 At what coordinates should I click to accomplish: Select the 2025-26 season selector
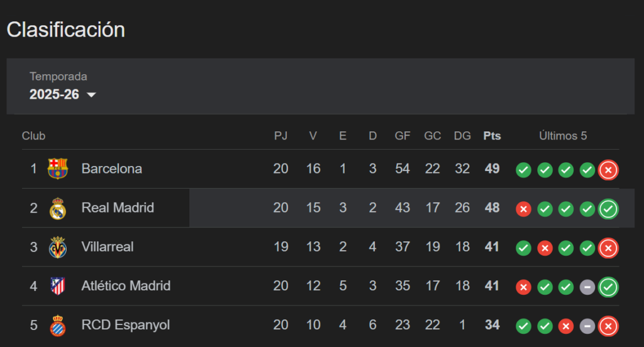click(55, 95)
